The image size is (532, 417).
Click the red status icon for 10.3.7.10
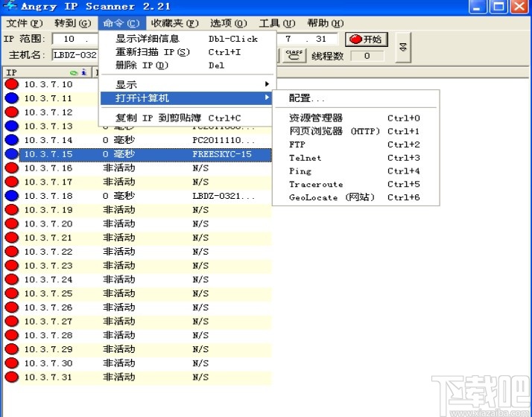[12, 84]
